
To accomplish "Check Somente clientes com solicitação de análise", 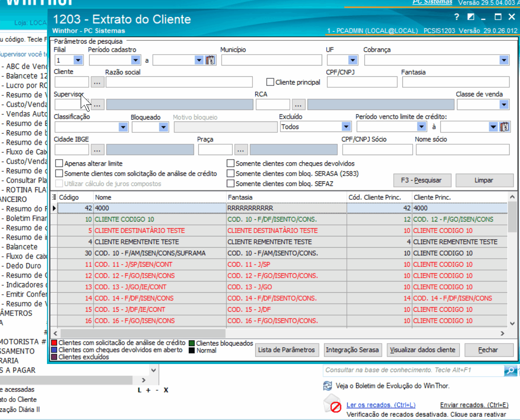I will 59,174.
